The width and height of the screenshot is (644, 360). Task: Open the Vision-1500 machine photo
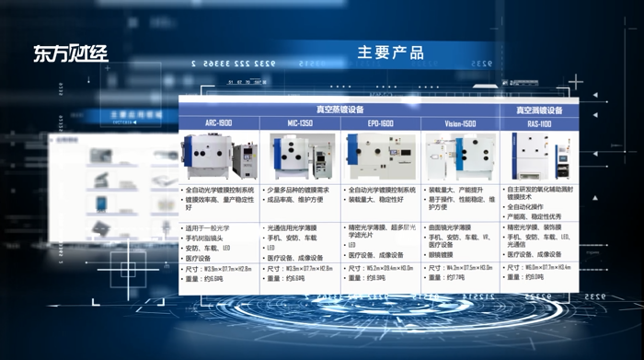coord(460,157)
